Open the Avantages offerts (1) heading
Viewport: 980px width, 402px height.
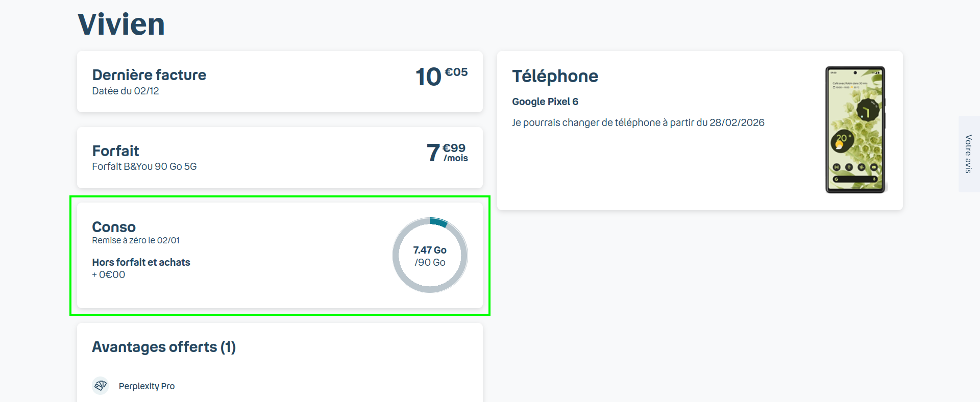pyautogui.click(x=164, y=347)
